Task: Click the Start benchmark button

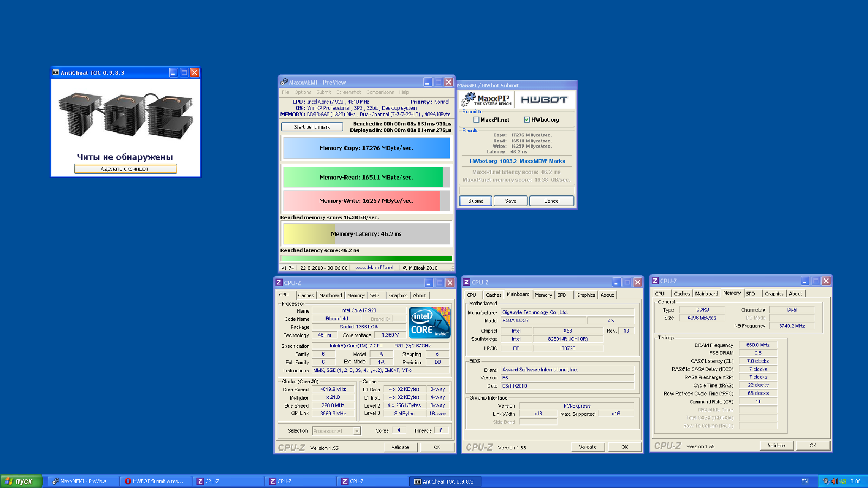Action: [312, 127]
